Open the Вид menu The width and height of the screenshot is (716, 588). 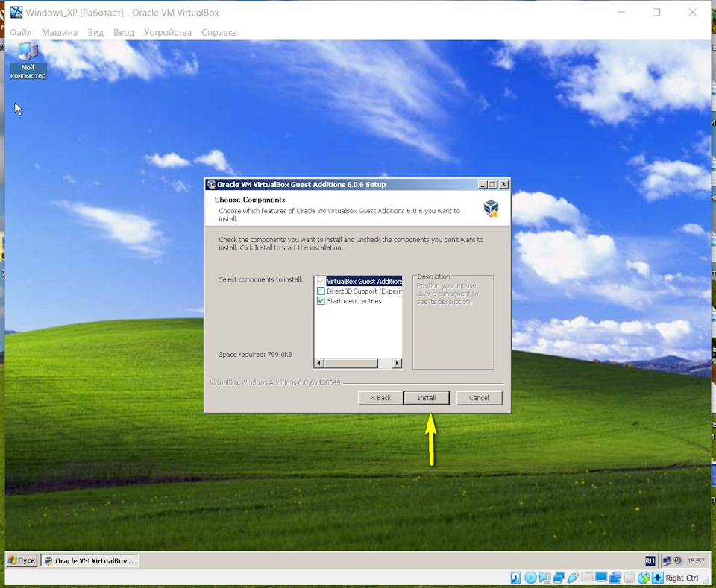pos(96,32)
